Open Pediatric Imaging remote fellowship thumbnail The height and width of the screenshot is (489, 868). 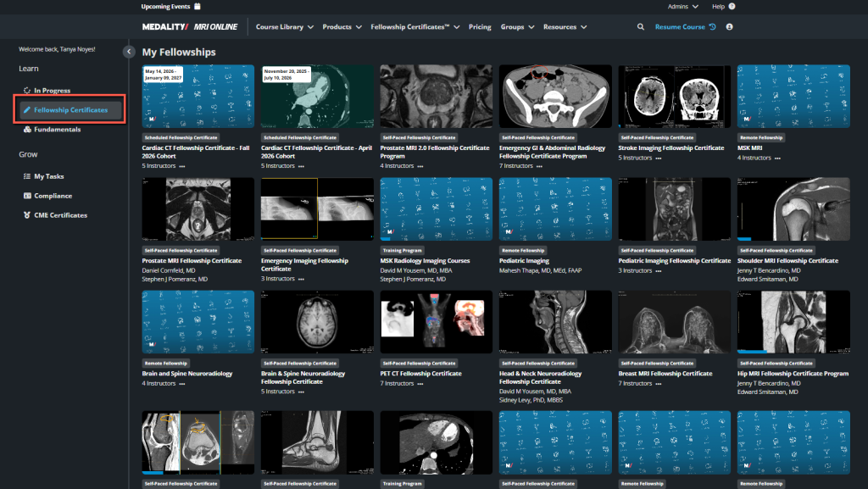click(555, 209)
